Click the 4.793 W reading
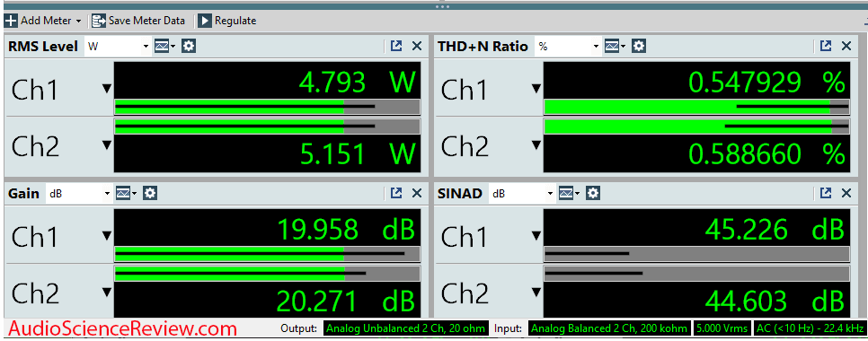This screenshot has width=868, height=341. [357, 83]
